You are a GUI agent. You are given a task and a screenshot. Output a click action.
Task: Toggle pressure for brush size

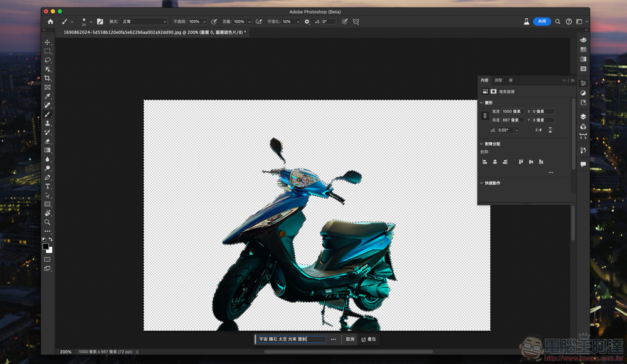344,21
